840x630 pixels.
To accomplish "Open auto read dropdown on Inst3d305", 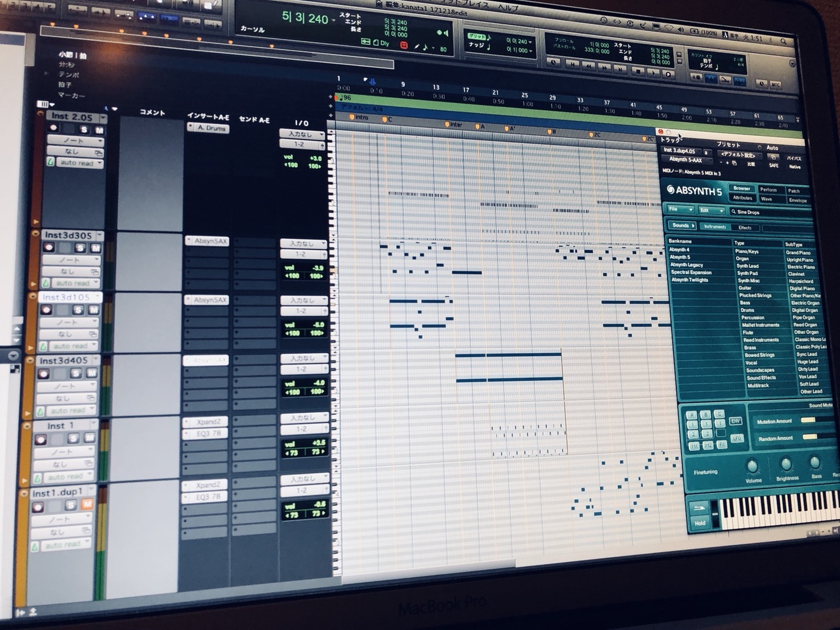I will [x=76, y=283].
